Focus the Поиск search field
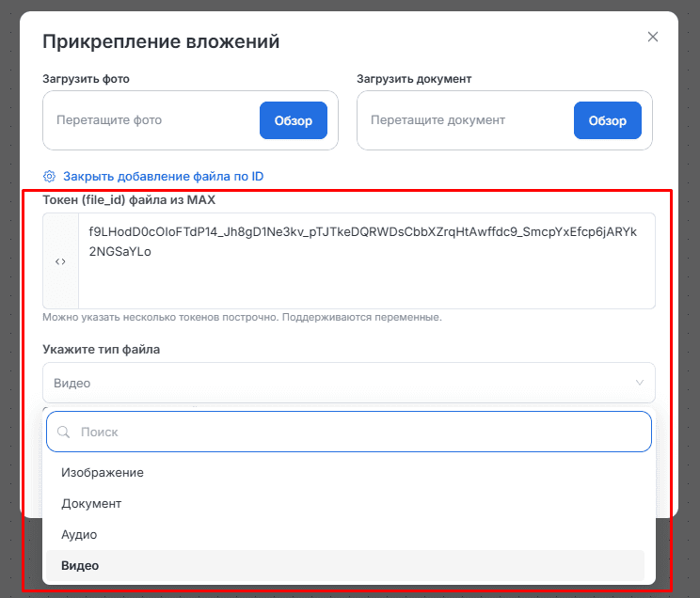The height and width of the screenshot is (598, 700). pyautogui.click(x=358, y=433)
